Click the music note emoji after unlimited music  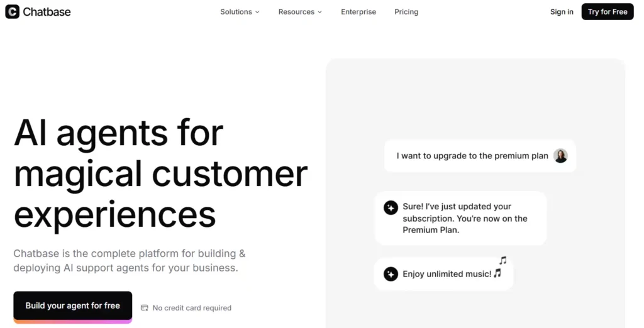coord(497,273)
